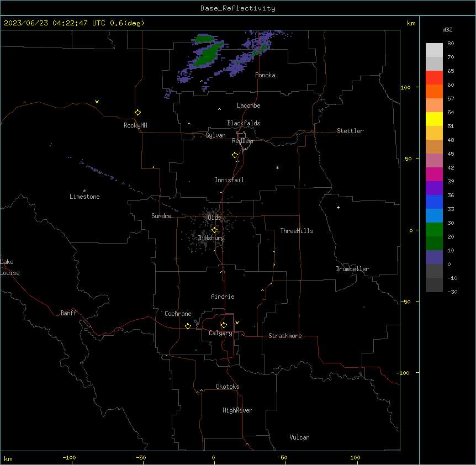Click the Cochrane town label
The width and height of the screenshot is (476, 465).
point(178,314)
